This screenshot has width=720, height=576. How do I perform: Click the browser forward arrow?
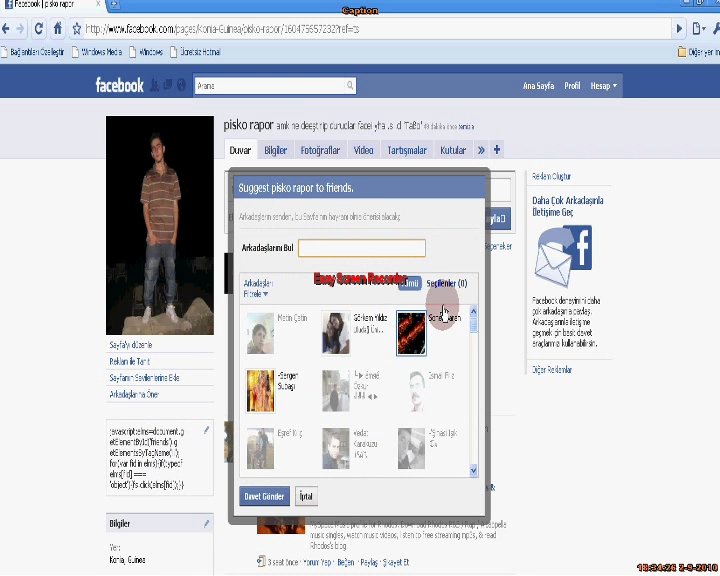pyautogui.click(x=20, y=29)
